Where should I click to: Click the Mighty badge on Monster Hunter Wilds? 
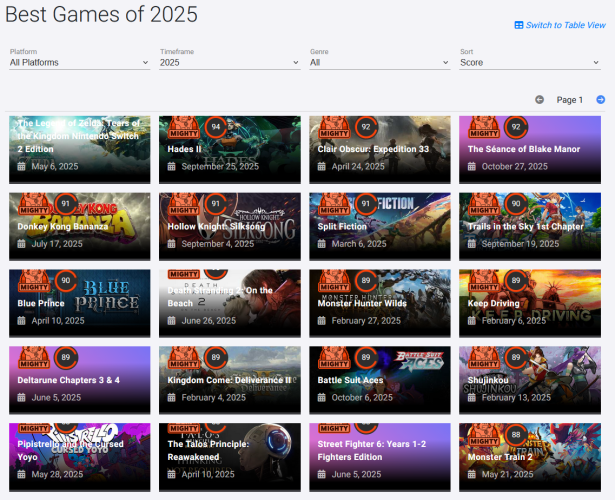point(334,281)
